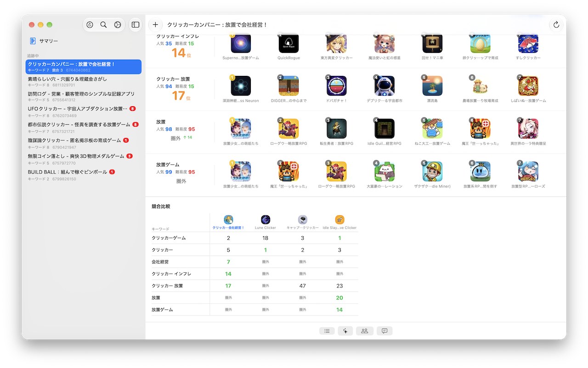This screenshot has height=368, width=588.
Task: Click the 東方異変クリッカー app icon
Action: click(336, 43)
